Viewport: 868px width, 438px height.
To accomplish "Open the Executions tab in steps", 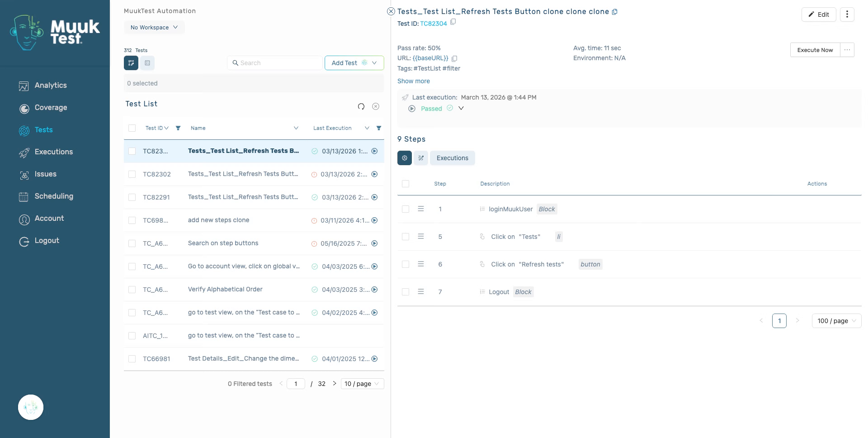I will tap(453, 158).
